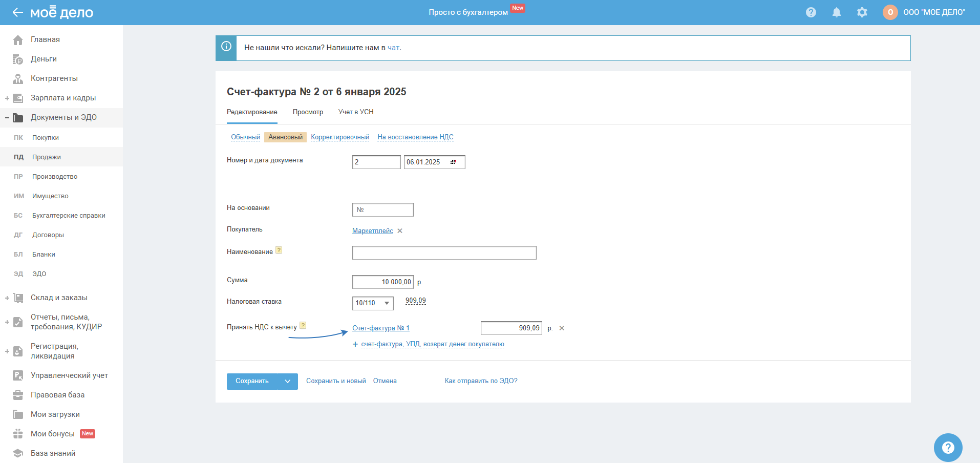This screenshot has width=980, height=463.
Task: Open Покупки in the sidebar
Action: point(46,138)
